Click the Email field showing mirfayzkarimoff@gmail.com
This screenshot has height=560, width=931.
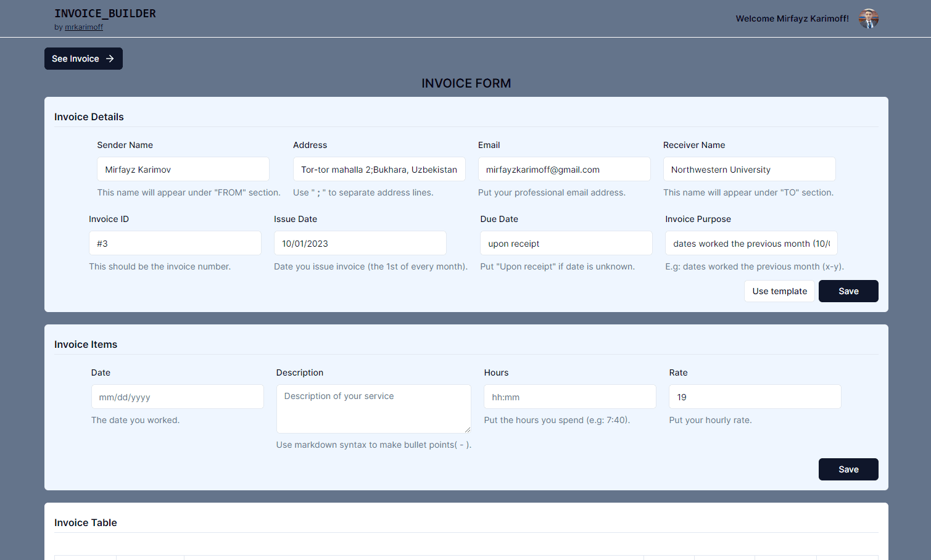tap(563, 168)
